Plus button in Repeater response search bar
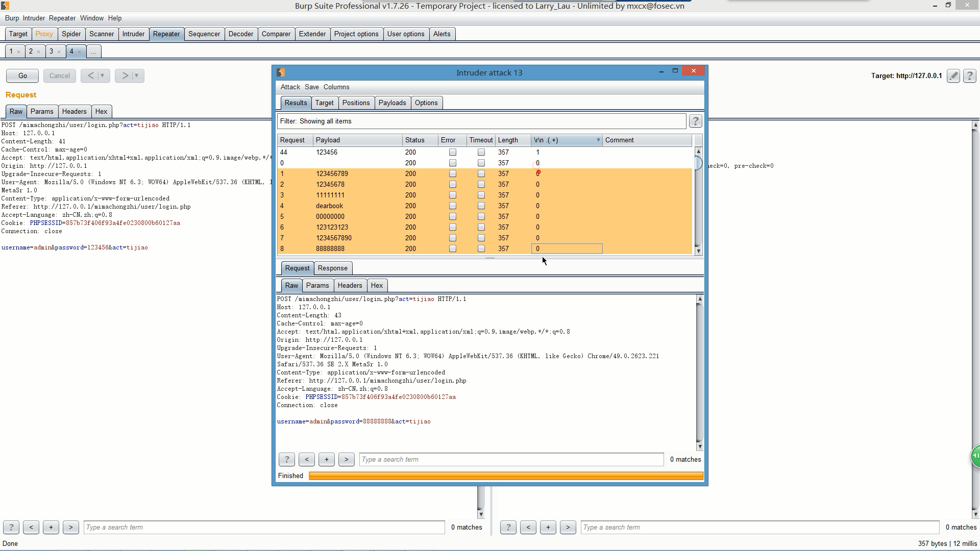 (x=548, y=527)
